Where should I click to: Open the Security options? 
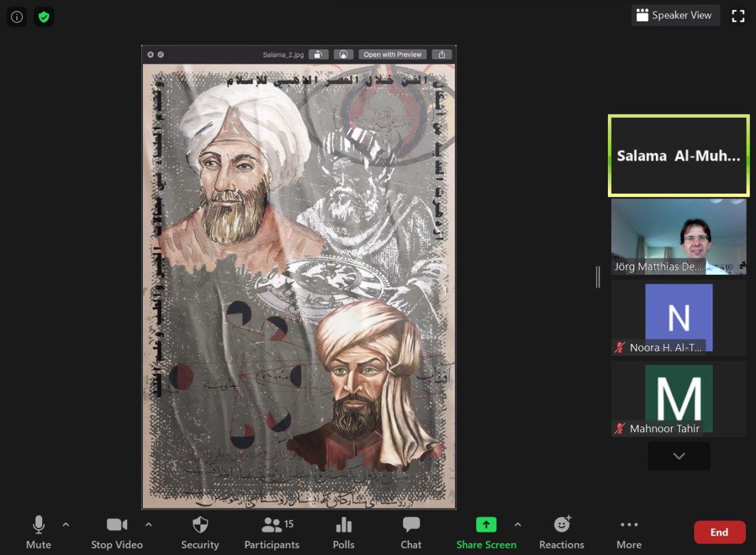200,533
